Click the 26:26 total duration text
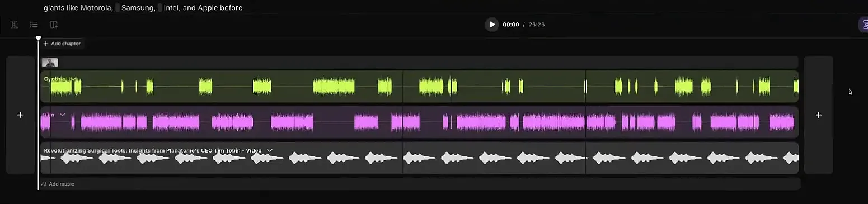 [x=537, y=25]
